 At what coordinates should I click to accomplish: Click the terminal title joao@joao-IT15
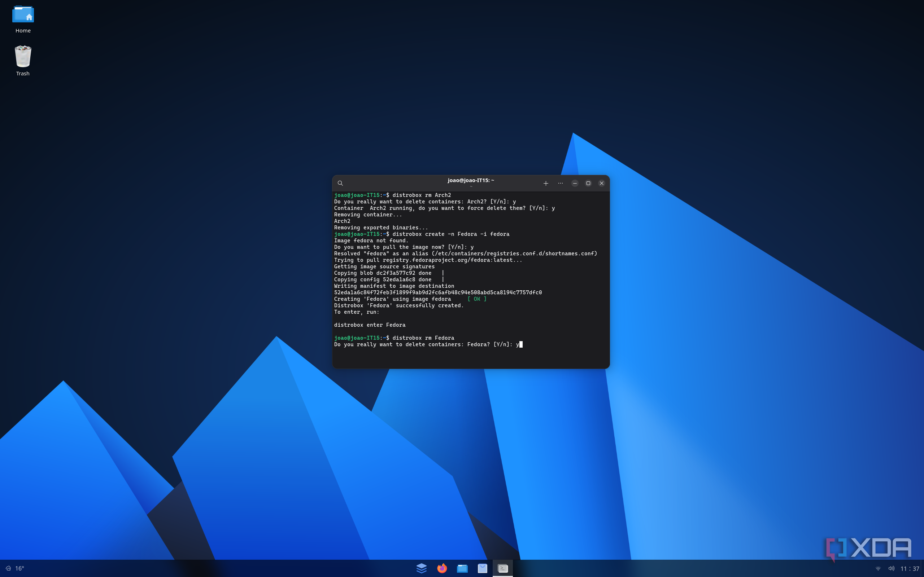[470, 180]
